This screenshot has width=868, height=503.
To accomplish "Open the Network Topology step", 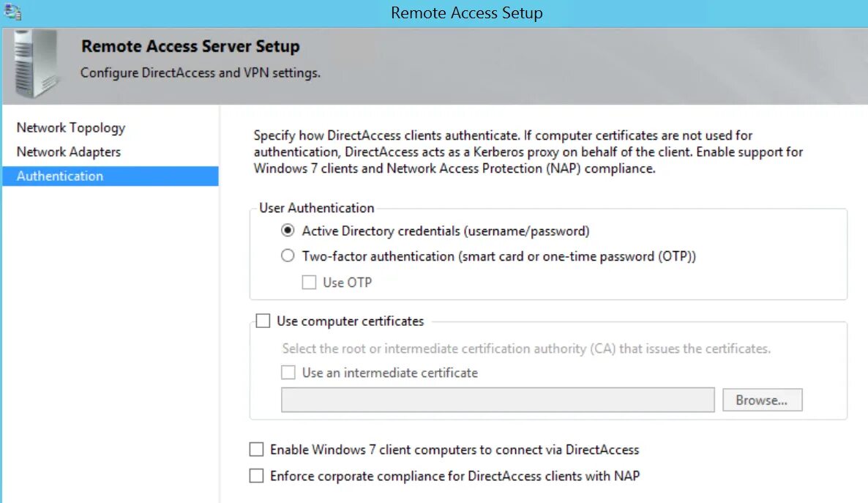I will tap(71, 127).
